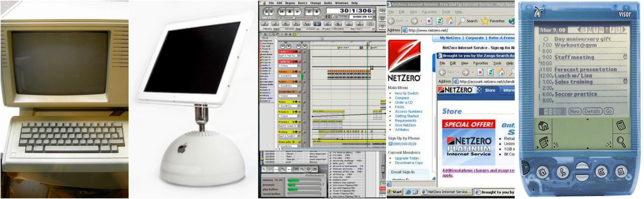Click horizontal zoom-out minus button in track editor
The image size is (644, 199).
pyautogui.click(x=283, y=46)
